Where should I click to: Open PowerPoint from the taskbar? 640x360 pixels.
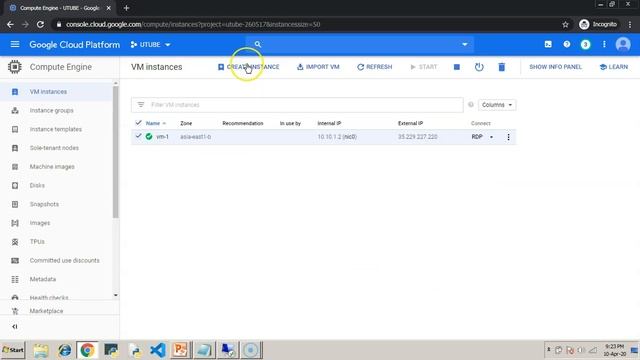[x=180, y=350]
